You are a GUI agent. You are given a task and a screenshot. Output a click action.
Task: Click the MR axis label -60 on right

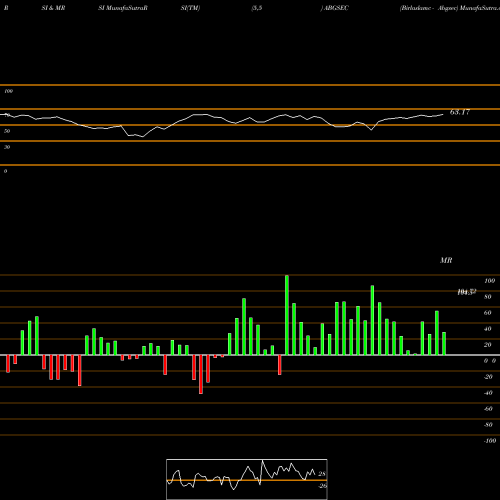(x=488, y=409)
